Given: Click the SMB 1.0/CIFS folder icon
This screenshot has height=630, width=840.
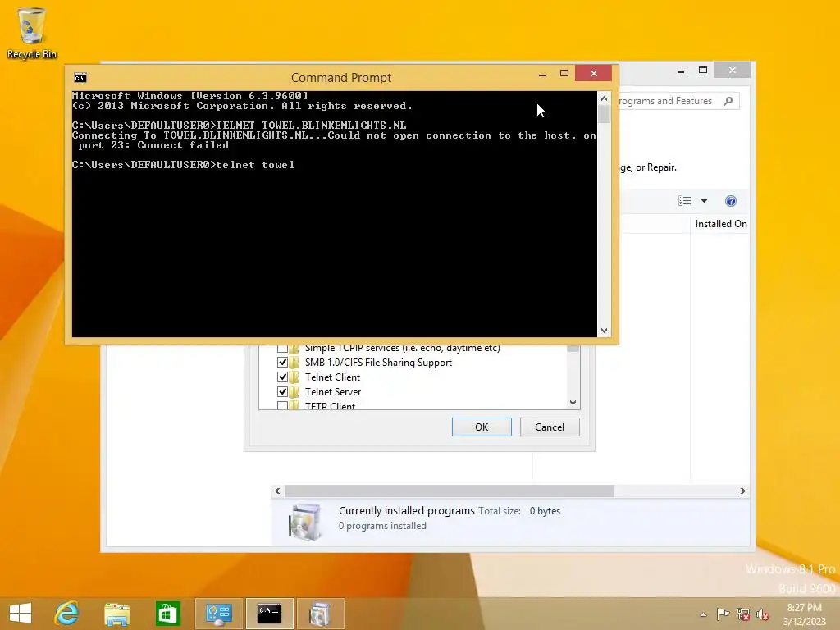Looking at the screenshot, I should click(x=294, y=363).
